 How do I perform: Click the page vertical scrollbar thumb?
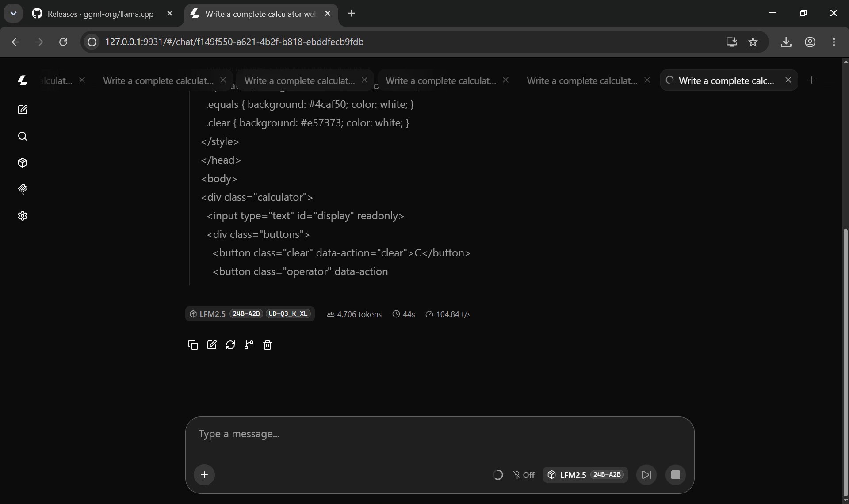[x=845, y=363]
